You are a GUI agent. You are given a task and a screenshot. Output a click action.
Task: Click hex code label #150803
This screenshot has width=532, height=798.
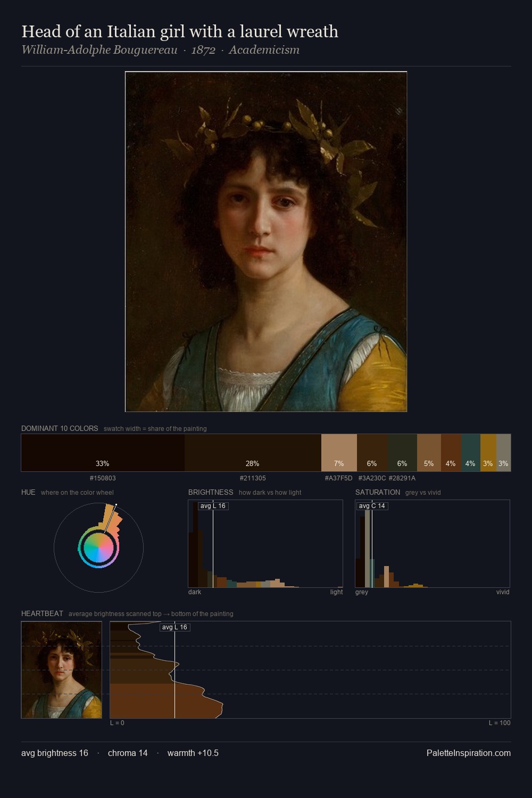click(103, 478)
